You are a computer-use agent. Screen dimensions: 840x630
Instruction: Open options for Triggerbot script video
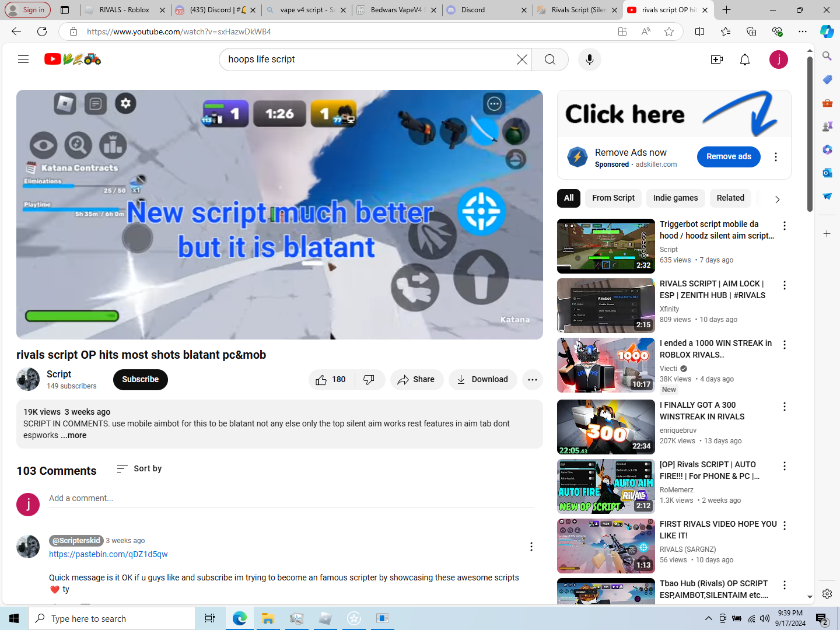click(785, 226)
